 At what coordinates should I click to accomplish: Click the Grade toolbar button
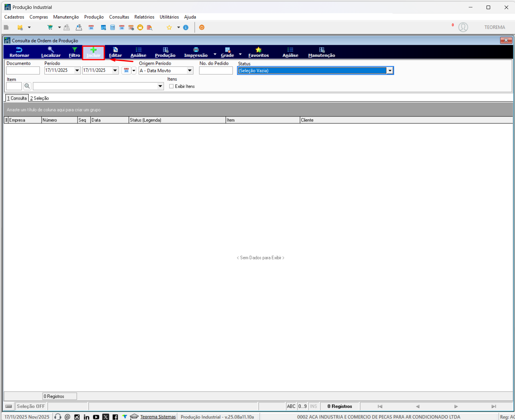click(227, 52)
